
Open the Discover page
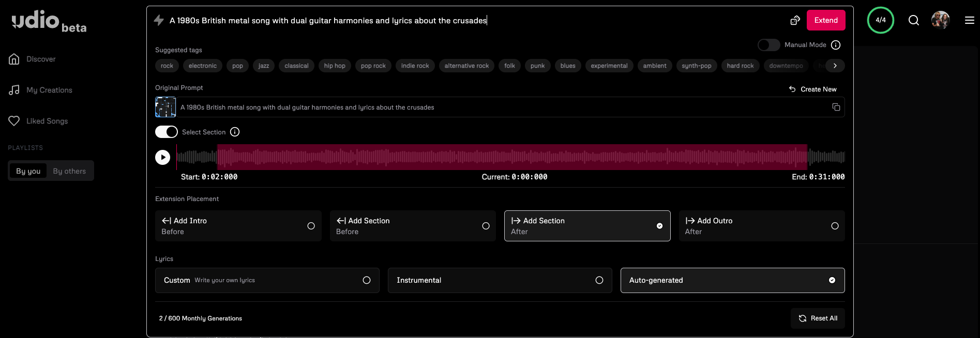[x=41, y=59]
